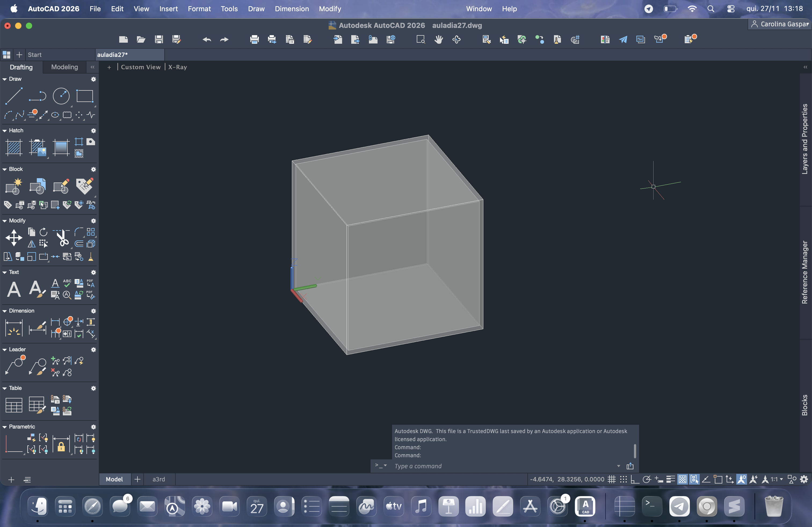812x527 pixels.
Task: Insert a table with the Table tool
Action: 14,405
